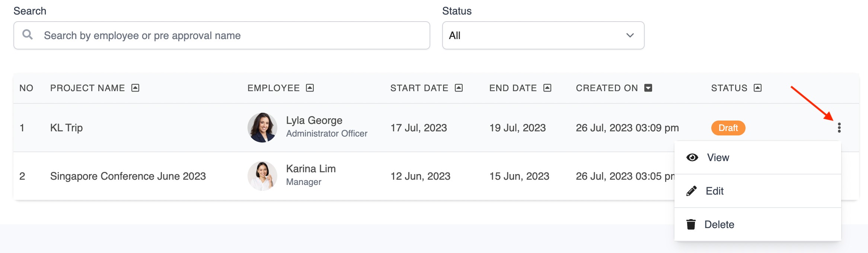Image resolution: width=868 pixels, height=253 pixels.
Task: Sort by Project Name column icon
Action: (135, 88)
